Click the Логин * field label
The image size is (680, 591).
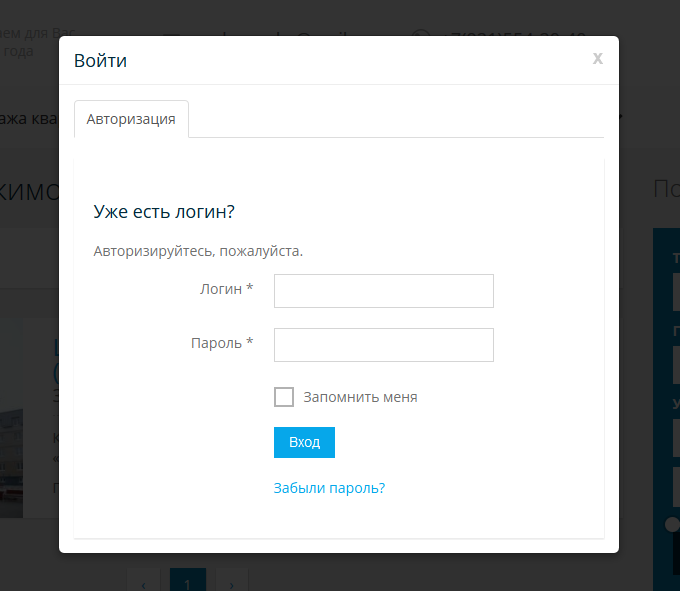click(226, 289)
